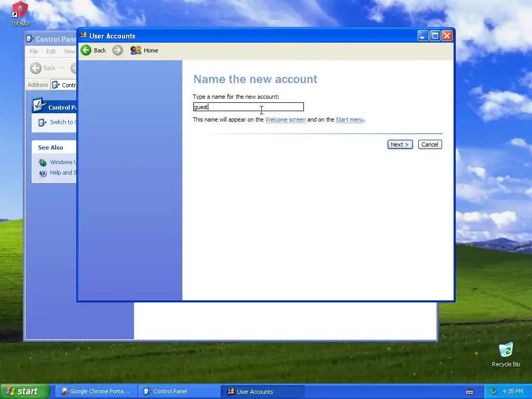Click the account name text field
This screenshot has height=399, width=532.
click(248, 107)
